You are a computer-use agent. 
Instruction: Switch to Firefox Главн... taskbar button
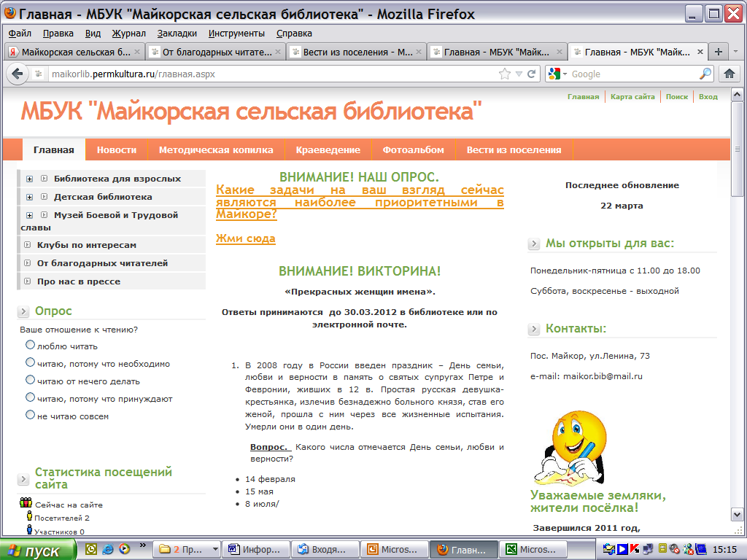click(x=464, y=550)
